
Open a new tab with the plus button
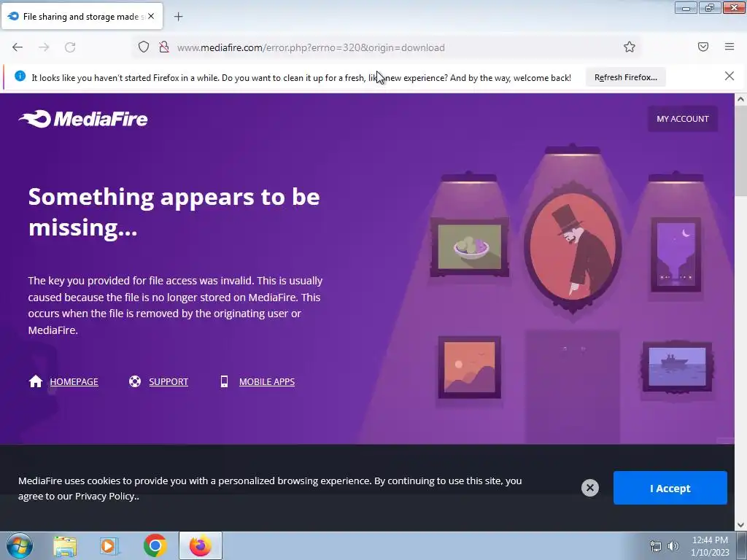click(178, 17)
